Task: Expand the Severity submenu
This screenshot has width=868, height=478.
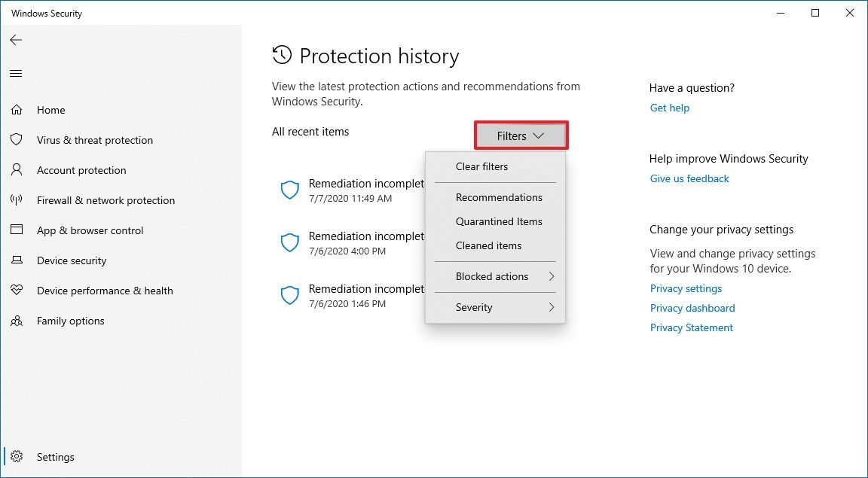Action: (x=474, y=307)
